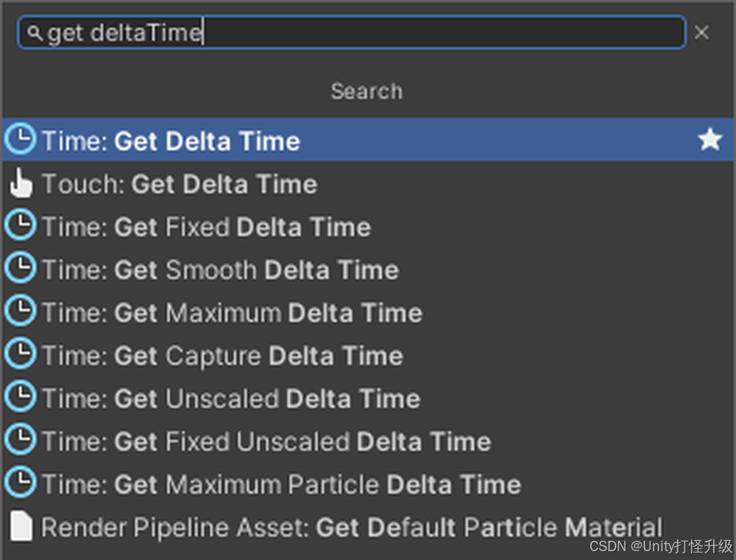Click the magnifying glass search icon
736x560 pixels.
[35, 33]
